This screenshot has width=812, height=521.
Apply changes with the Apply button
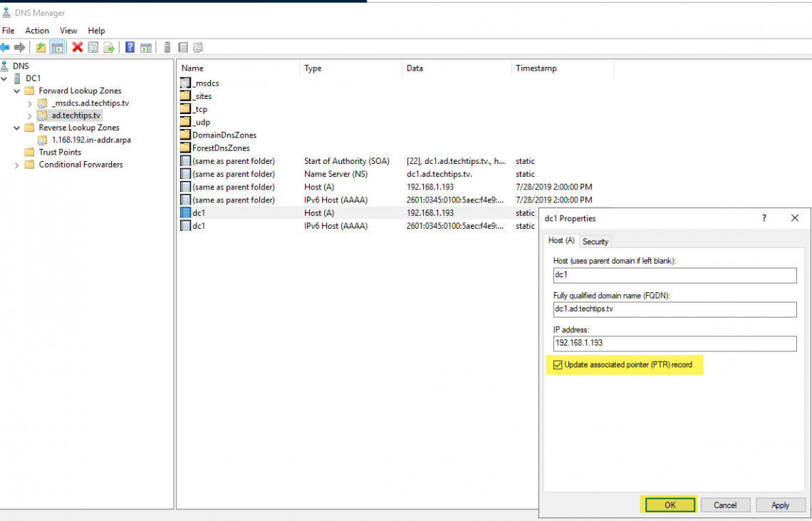click(781, 505)
